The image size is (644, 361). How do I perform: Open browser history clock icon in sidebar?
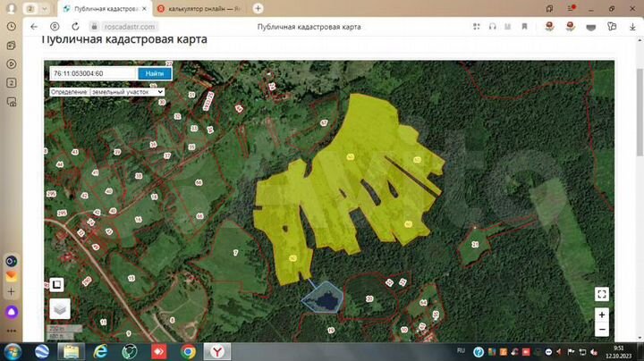coord(12,27)
